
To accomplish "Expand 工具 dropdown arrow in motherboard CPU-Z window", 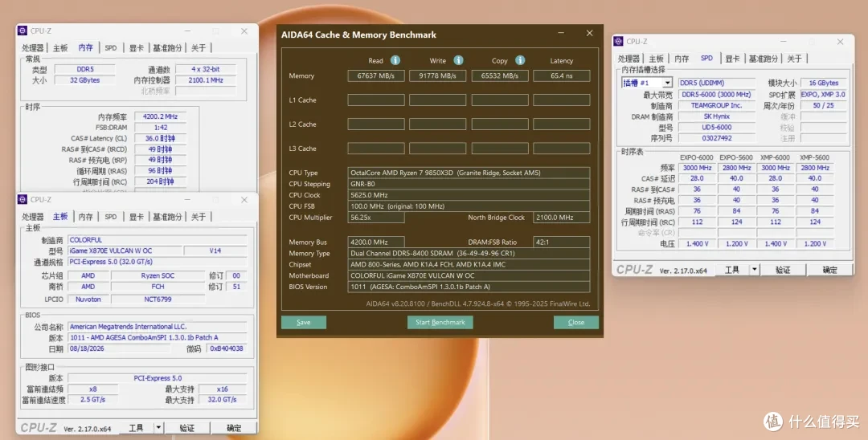I will pyautogui.click(x=158, y=428).
